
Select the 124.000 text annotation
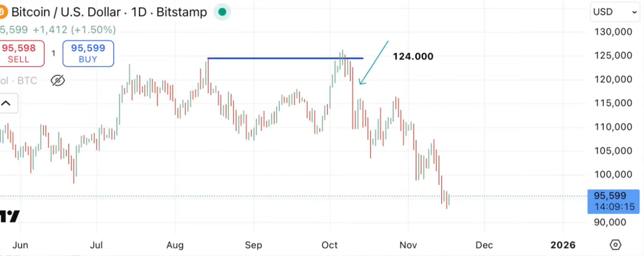click(413, 56)
